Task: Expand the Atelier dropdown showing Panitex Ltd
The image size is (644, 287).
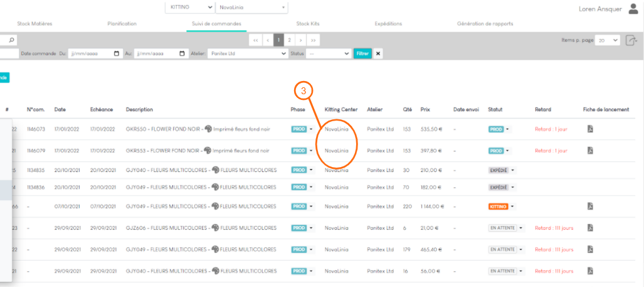Action: (x=283, y=54)
